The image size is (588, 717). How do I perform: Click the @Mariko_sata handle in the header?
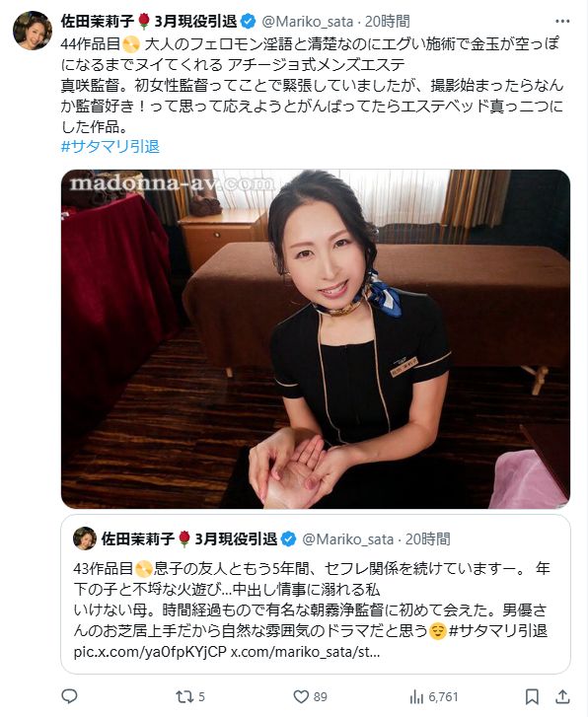point(308,22)
